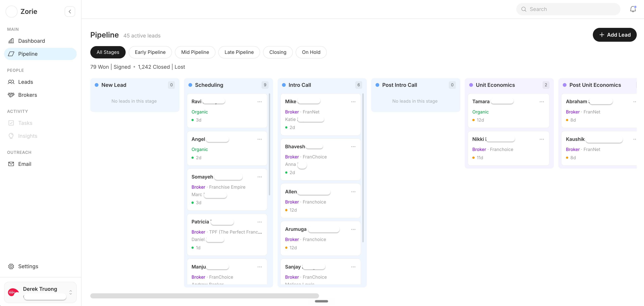This screenshot has width=644, height=306.
Task: Open the options menu on Ravi's card
Action: (x=260, y=102)
